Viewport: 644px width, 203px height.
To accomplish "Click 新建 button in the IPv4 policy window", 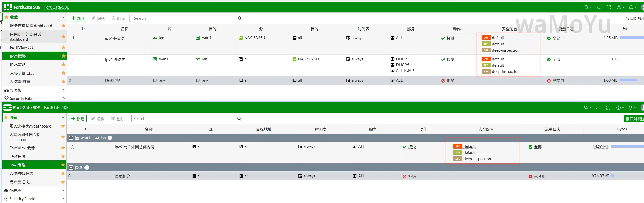I will tap(78, 18).
